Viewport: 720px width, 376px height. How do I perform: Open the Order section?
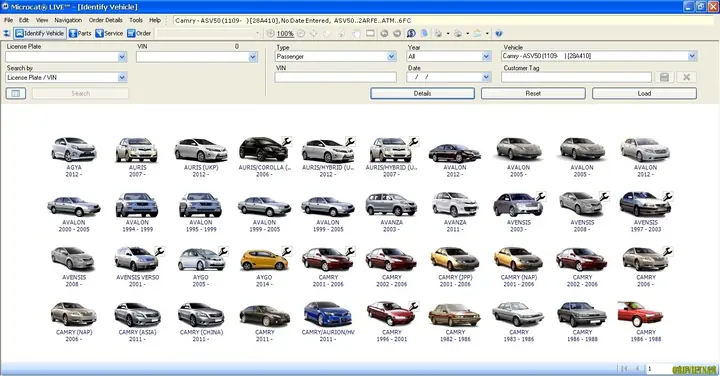[139, 34]
